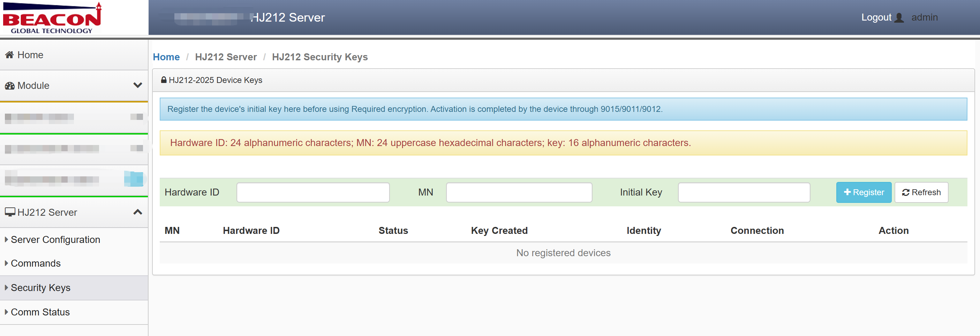Click the Home breadcrumb link
Screen dimensions: 980x336
(166, 57)
